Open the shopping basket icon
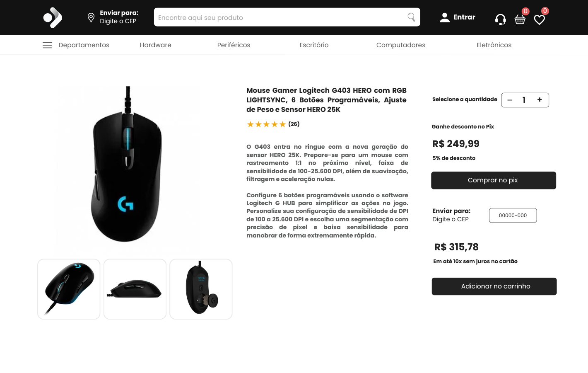This screenshot has height=373, width=588. pos(520,19)
